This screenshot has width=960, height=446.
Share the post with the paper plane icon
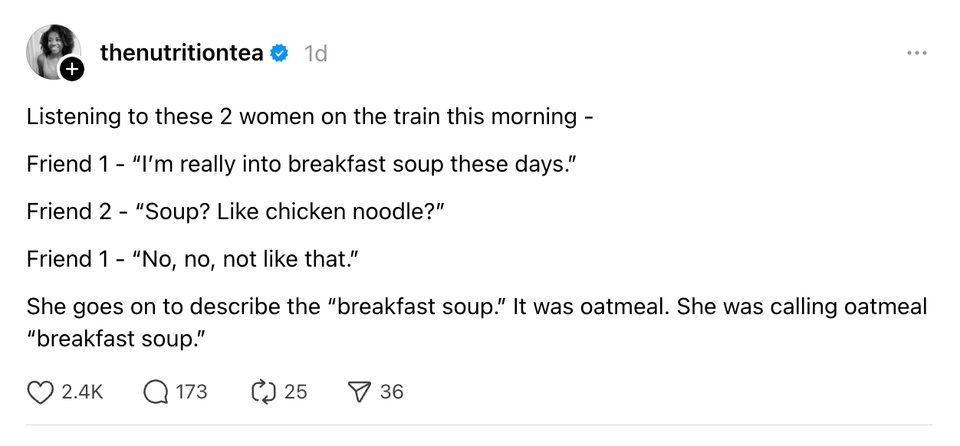[360, 392]
